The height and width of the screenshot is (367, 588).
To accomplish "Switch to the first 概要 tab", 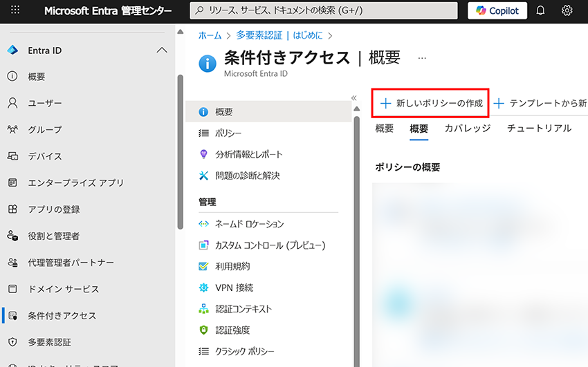I will click(385, 129).
